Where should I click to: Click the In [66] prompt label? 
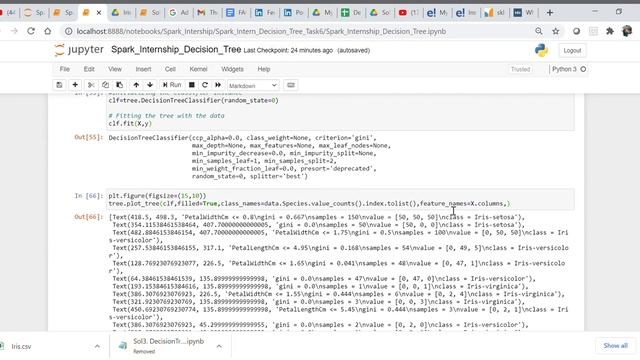[x=89, y=196]
